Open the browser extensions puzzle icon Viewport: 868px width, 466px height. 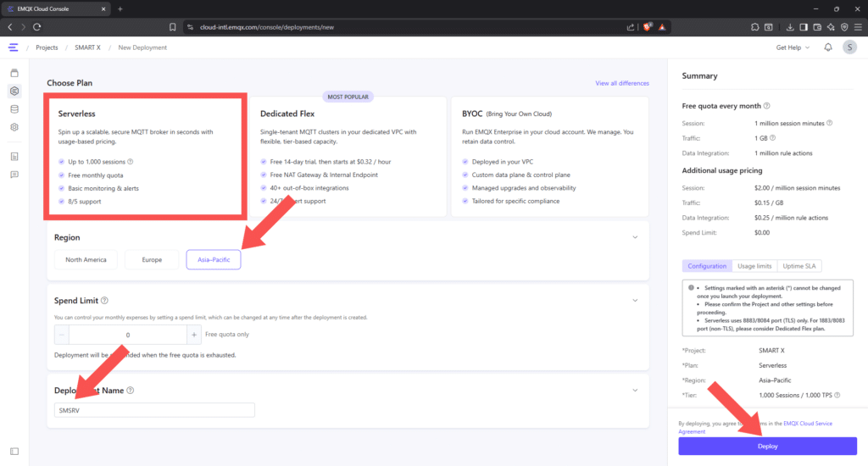point(755,27)
